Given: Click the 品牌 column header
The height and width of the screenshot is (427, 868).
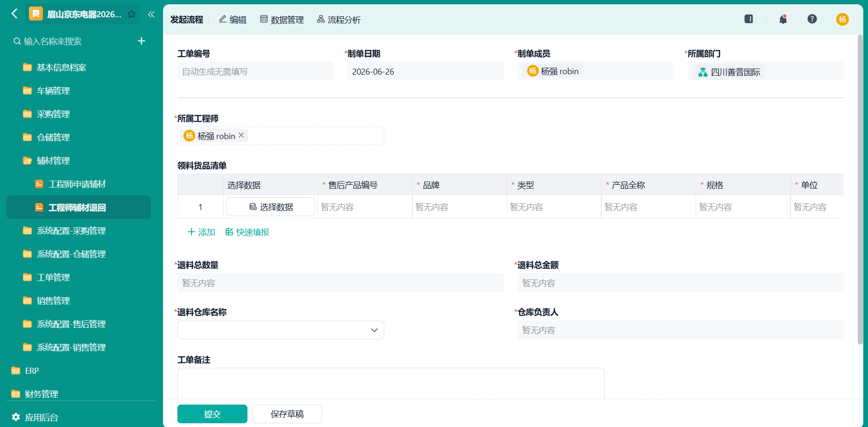Looking at the screenshot, I should click(x=459, y=185).
